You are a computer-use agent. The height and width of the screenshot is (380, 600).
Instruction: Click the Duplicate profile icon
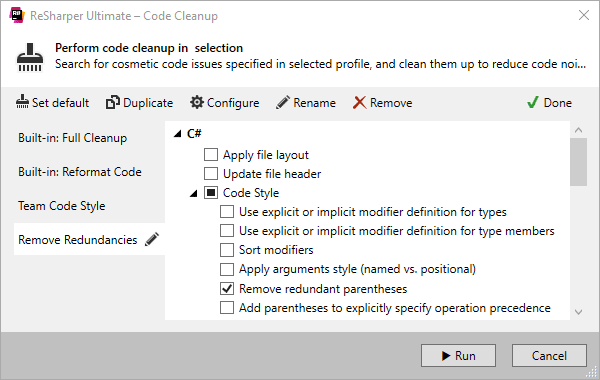[112, 102]
